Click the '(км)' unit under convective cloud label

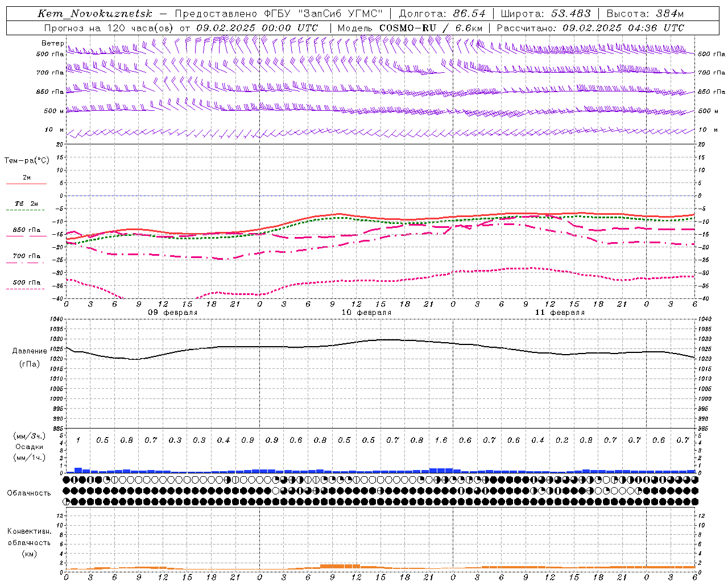coord(30,554)
